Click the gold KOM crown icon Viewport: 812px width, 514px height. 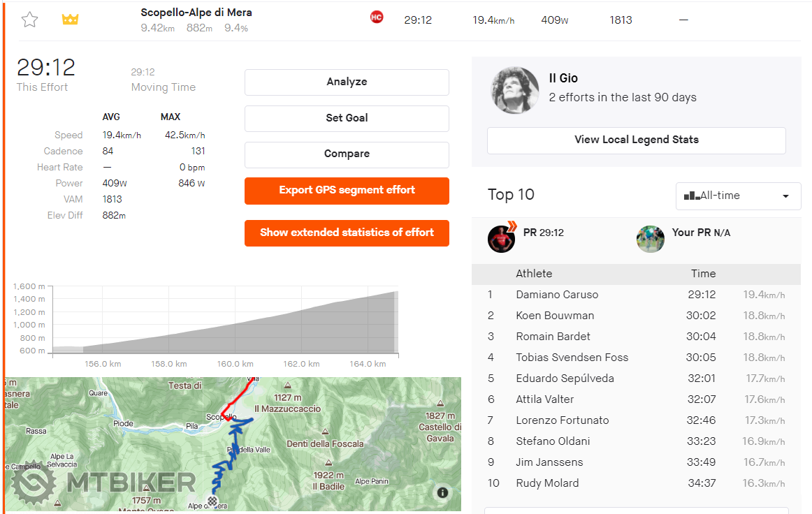(x=70, y=20)
